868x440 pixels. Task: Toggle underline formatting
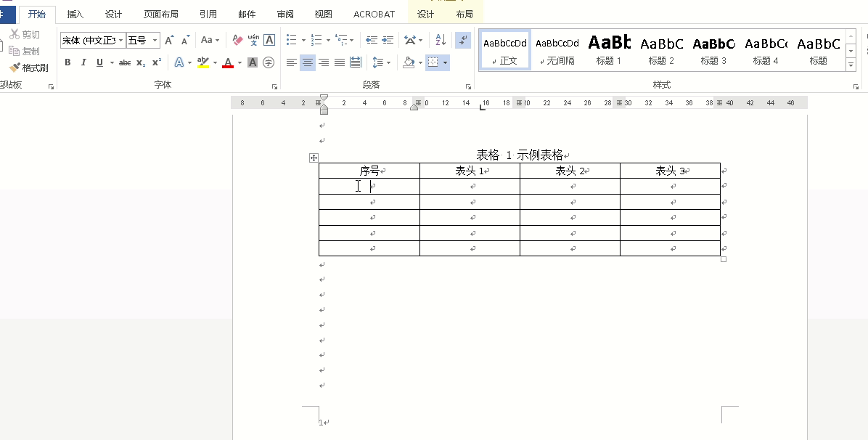click(x=99, y=62)
